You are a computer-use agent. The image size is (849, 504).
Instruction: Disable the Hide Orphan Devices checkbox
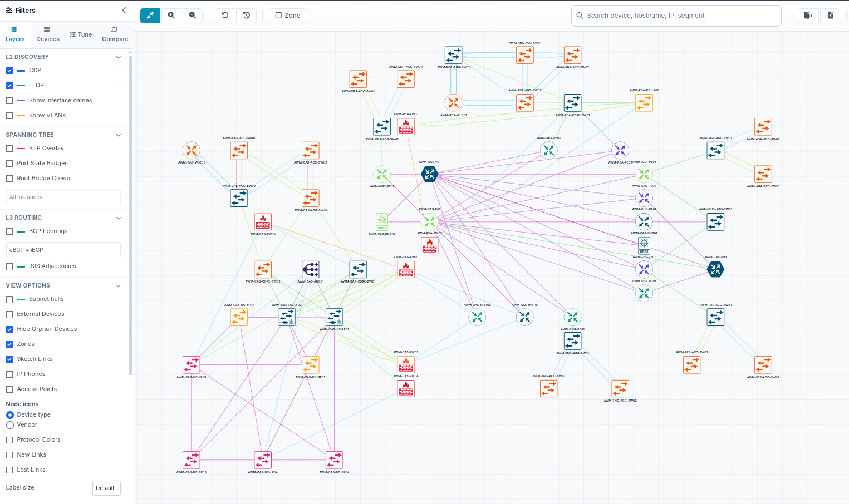click(9, 329)
